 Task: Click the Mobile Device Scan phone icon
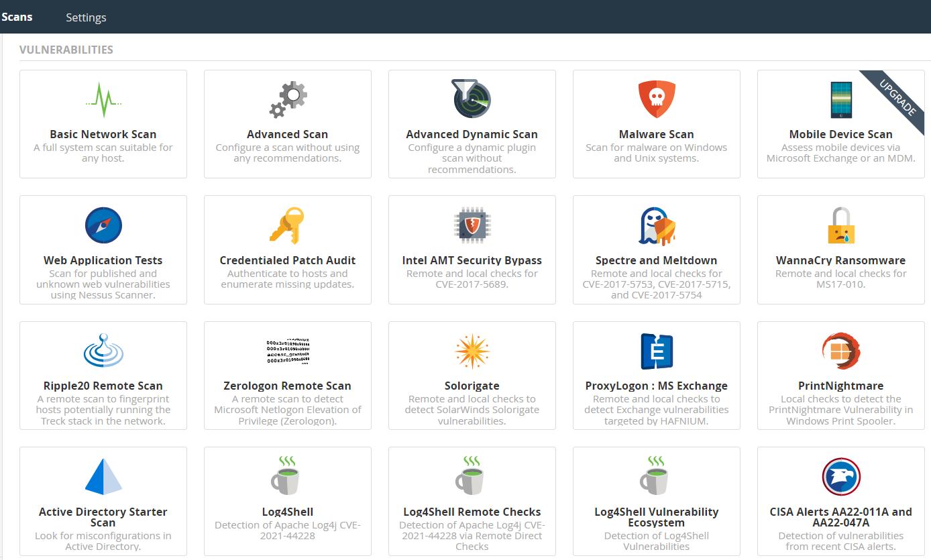click(x=841, y=100)
